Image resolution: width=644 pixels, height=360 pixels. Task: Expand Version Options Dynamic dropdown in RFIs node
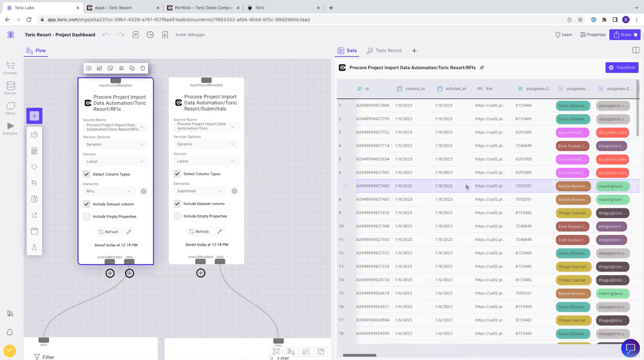point(116,144)
